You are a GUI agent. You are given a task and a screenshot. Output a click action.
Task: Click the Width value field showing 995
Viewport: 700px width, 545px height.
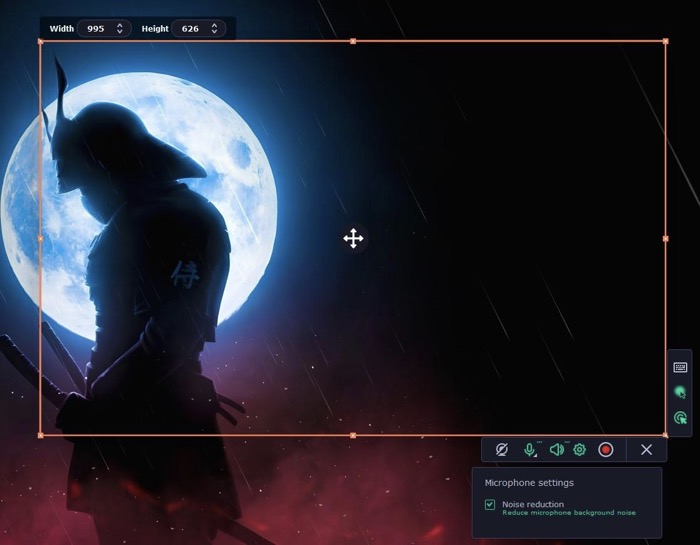[x=96, y=29]
